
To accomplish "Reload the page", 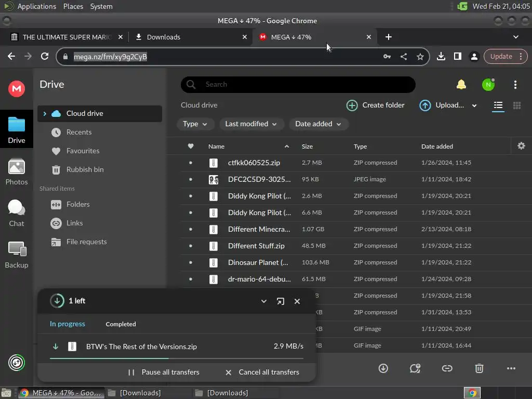I will coord(45,56).
